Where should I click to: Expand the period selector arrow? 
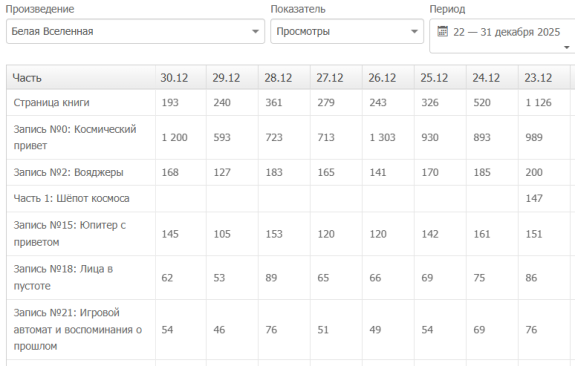point(567,47)
